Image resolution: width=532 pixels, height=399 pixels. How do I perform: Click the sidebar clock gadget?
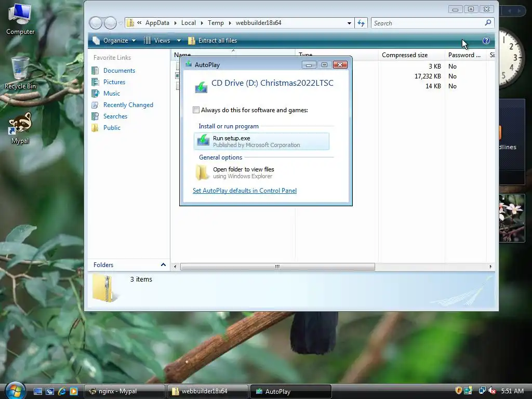(512, 57)
